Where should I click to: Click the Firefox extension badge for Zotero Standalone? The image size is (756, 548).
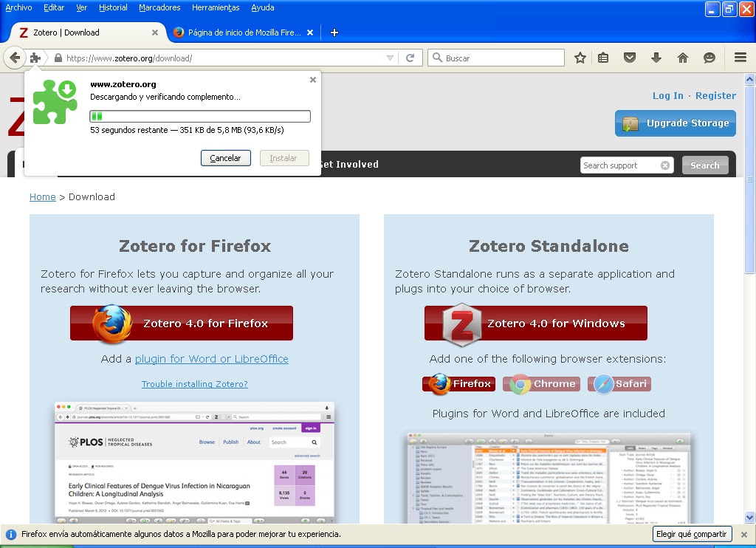click(x=458, y=383)
